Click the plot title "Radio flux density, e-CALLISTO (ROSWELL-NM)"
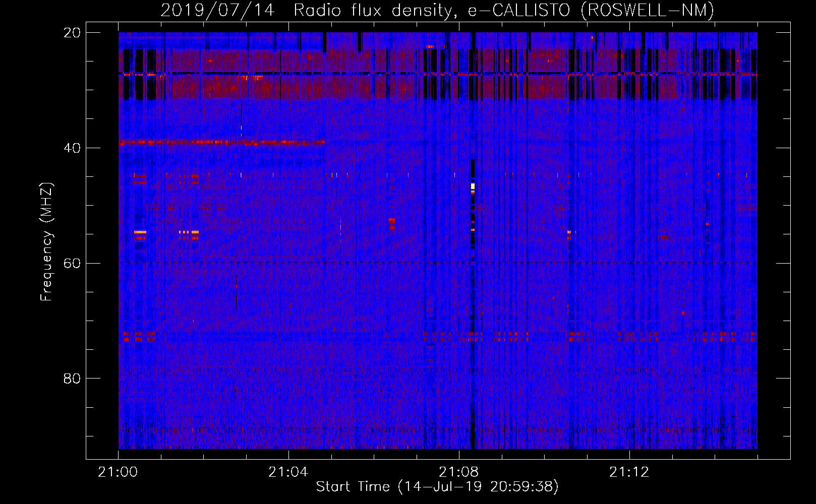 (x=504, y=10)
